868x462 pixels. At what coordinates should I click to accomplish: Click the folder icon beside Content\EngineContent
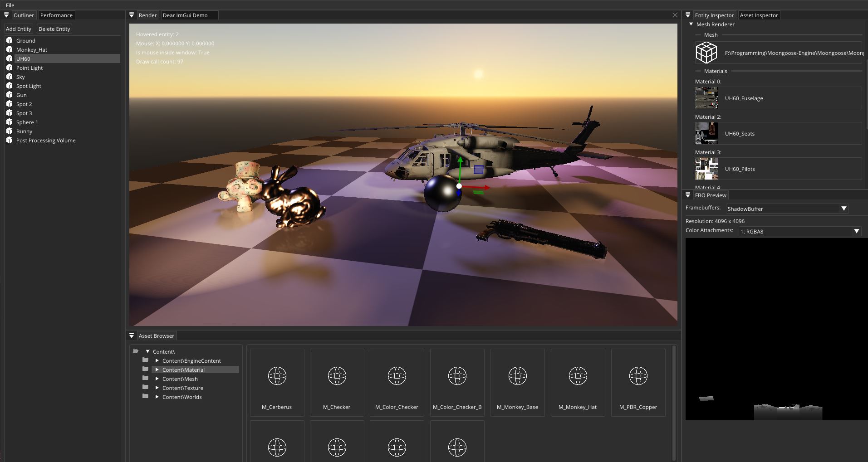tap(145, 360)
